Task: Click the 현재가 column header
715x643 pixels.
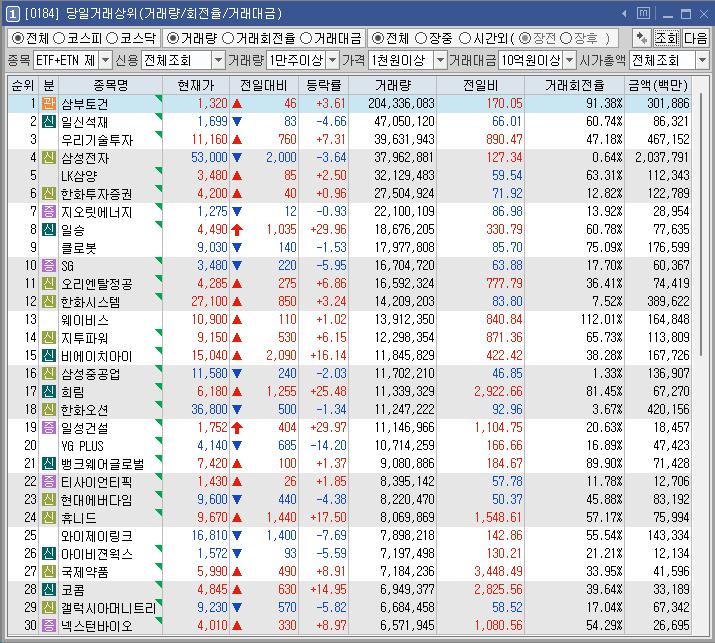Action: pos(196,85)
